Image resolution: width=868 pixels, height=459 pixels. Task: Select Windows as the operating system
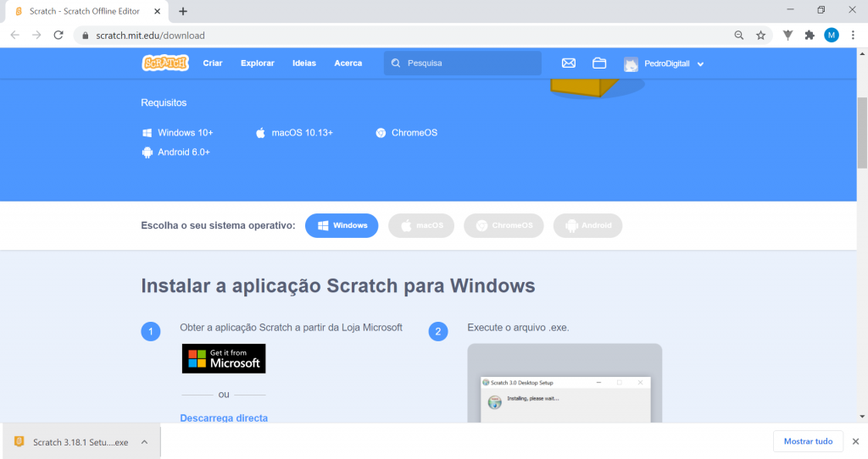[342, 225]
